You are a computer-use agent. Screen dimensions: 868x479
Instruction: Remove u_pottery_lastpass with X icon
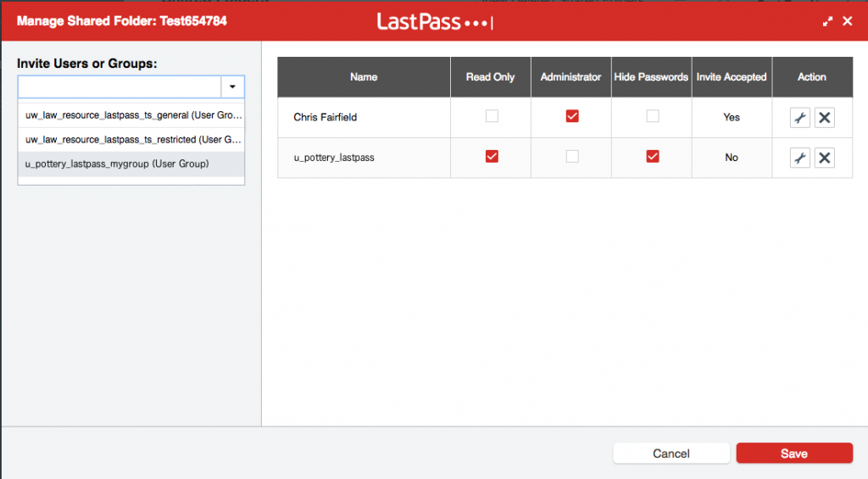click(x=824, y=158)
